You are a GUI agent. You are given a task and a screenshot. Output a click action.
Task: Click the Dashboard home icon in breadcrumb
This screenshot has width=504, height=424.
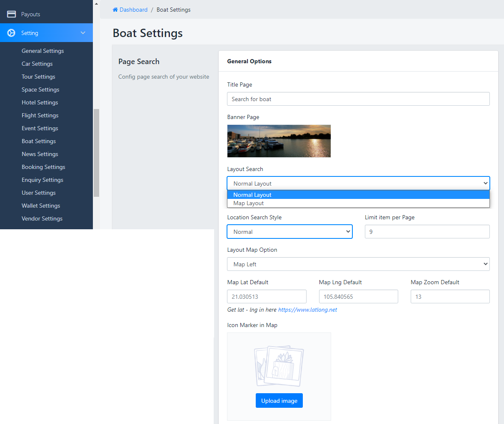115,10
